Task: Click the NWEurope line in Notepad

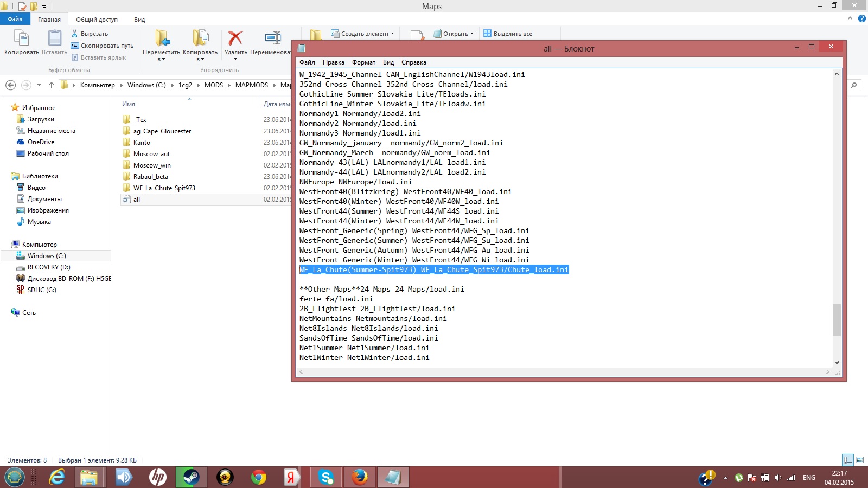Action: (x=356, y=182)
